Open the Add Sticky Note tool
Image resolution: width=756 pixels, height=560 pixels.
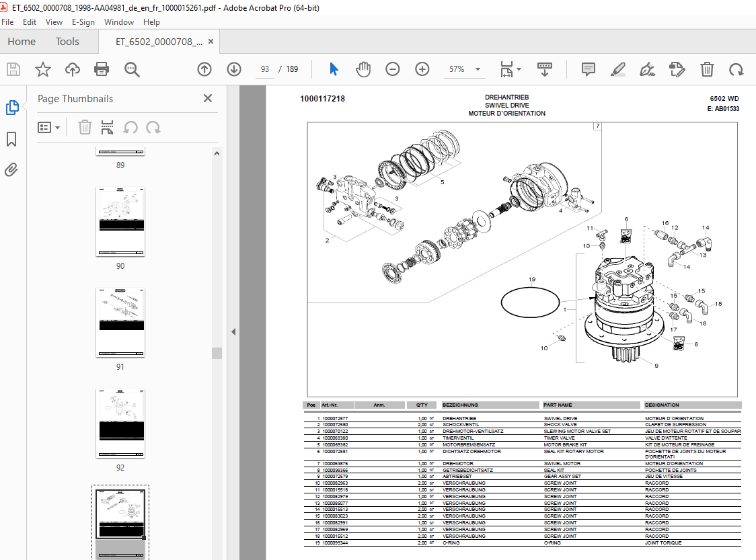click(x=588, y=69)
